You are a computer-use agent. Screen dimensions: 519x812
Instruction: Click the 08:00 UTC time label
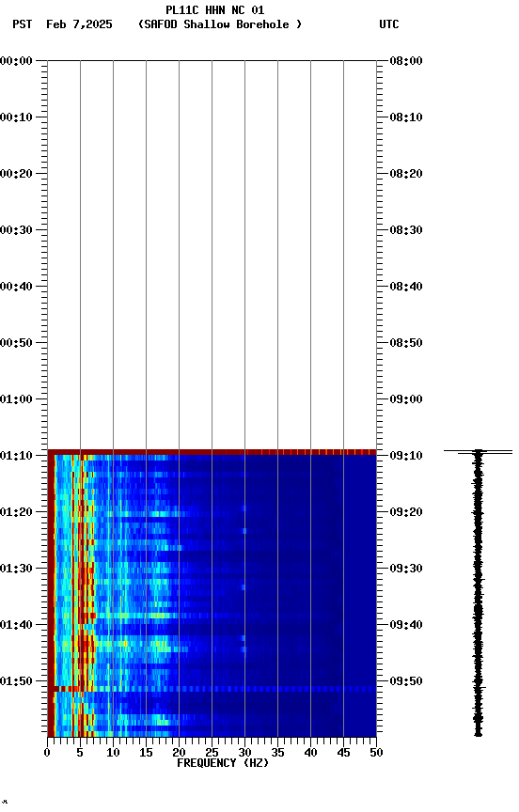(406, 61)
